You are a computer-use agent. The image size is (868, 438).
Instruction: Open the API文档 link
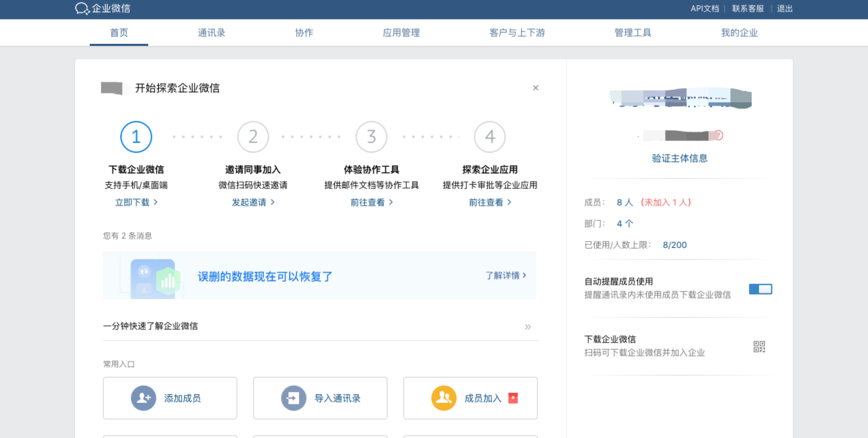pos(705,8)
